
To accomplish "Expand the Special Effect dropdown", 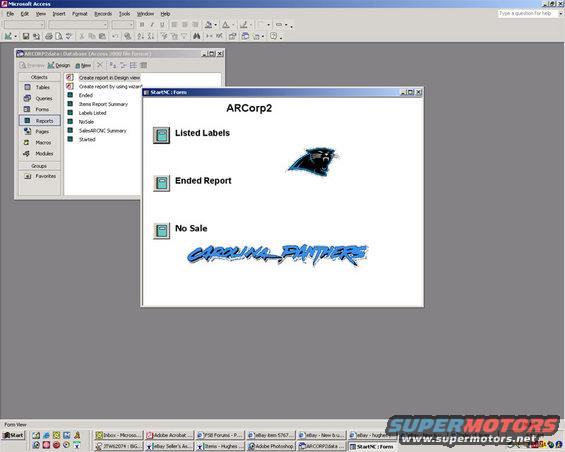I will [x=286, y=25].
